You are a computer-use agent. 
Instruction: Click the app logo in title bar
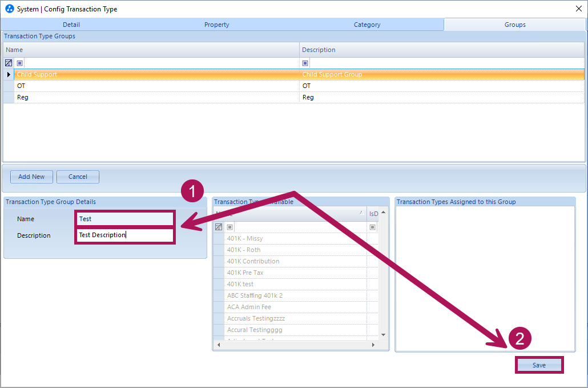click(x=9, y=9)
